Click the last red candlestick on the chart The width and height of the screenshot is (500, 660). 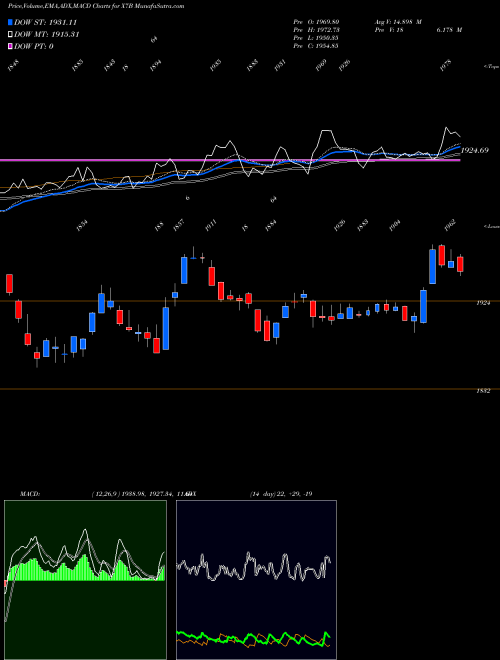point(460,264)
